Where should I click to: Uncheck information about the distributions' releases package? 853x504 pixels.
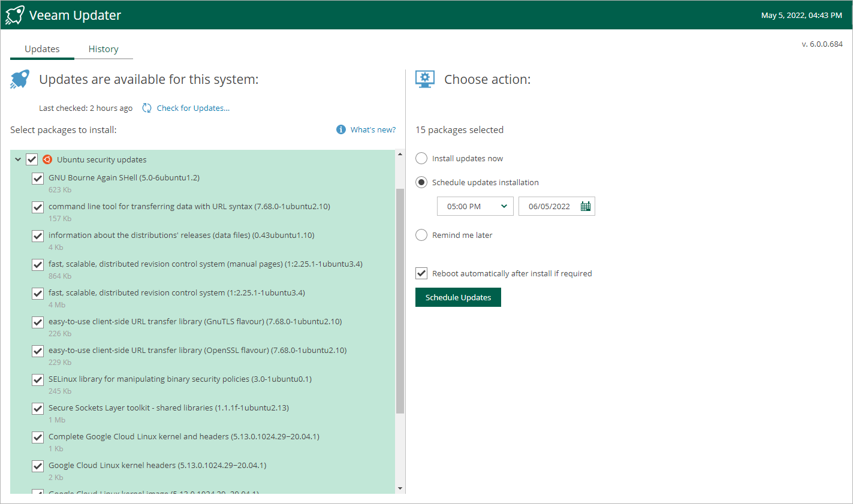38,236
